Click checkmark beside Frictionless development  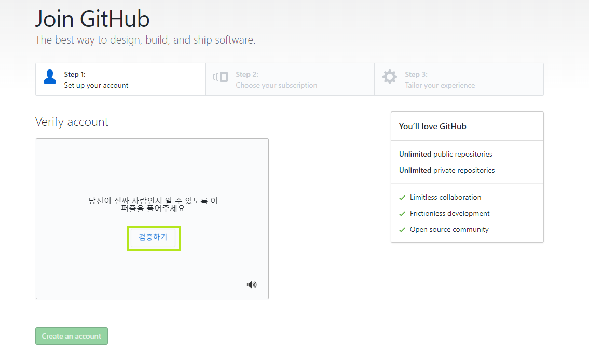coord(402,214)
